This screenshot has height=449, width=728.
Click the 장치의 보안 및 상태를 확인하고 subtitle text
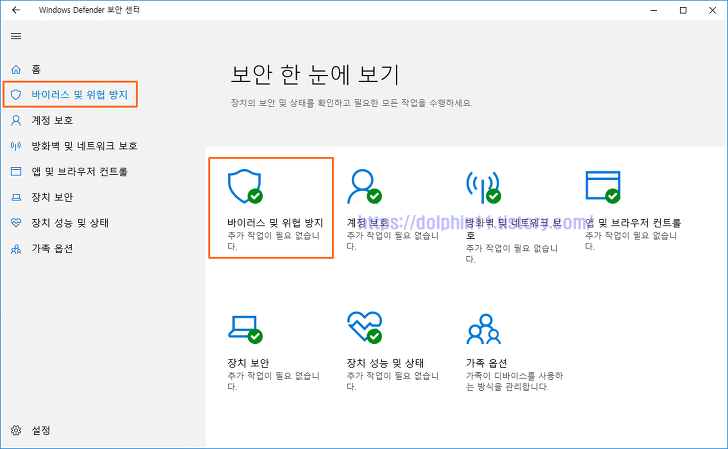[351, 103]
